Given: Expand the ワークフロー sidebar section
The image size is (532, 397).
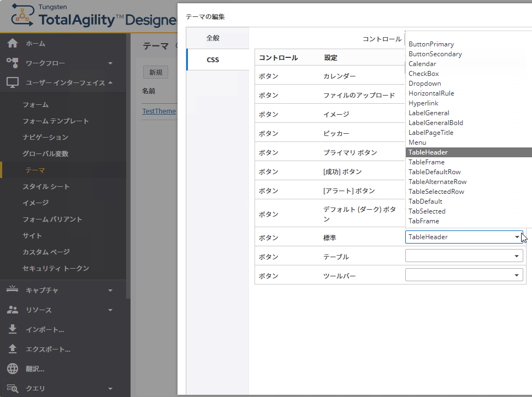Looking at the screenshot, I should [x=110, y=63].
